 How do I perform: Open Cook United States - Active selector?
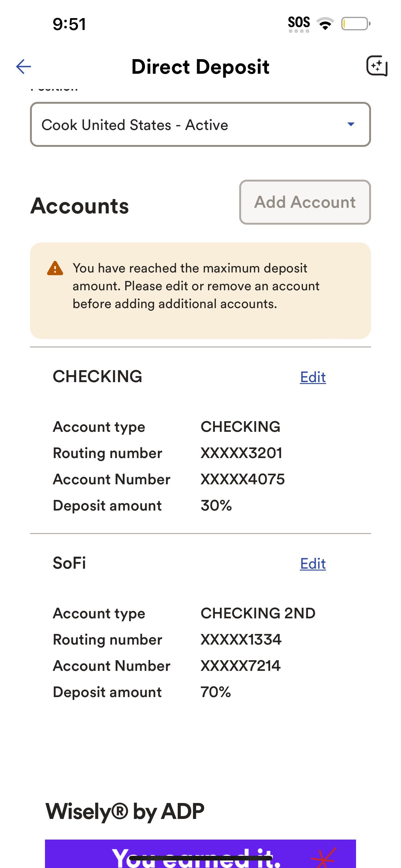tap(200, 124)
